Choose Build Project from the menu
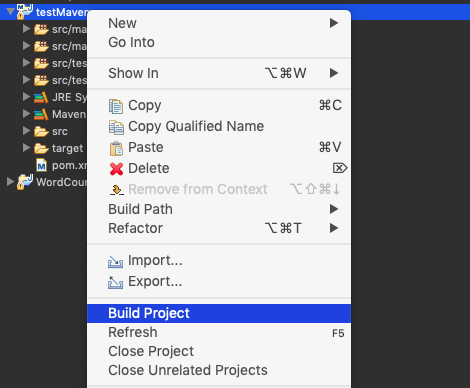This screenshot has height=388, width=470. tap(219, 313)
